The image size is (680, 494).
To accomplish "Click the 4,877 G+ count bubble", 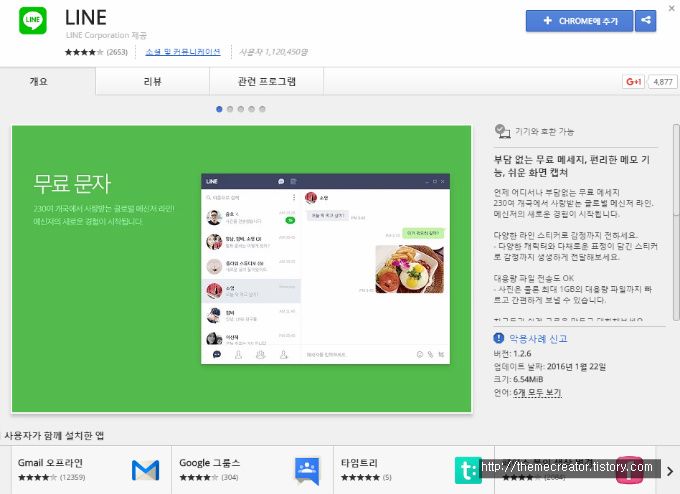I will point(663,82).
